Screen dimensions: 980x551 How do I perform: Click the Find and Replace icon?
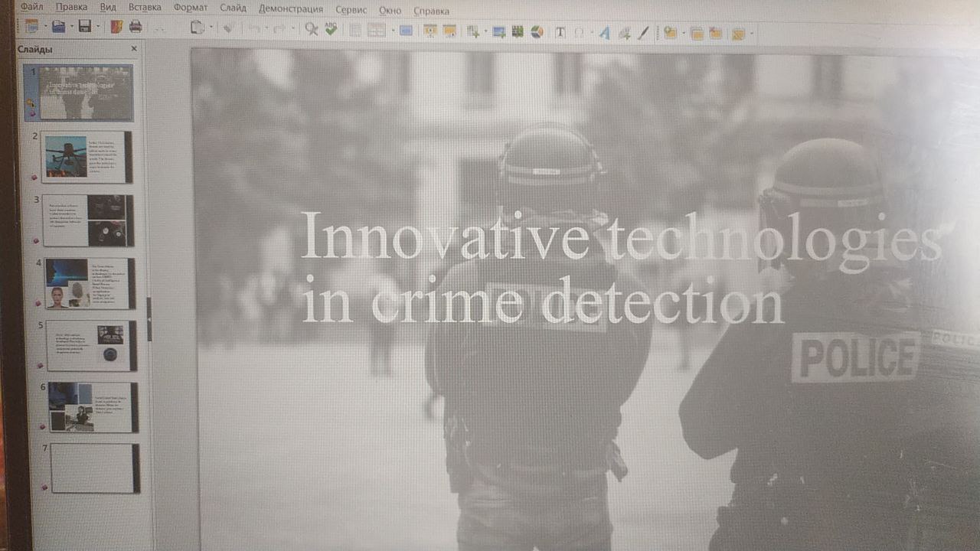tap(311, 29)
